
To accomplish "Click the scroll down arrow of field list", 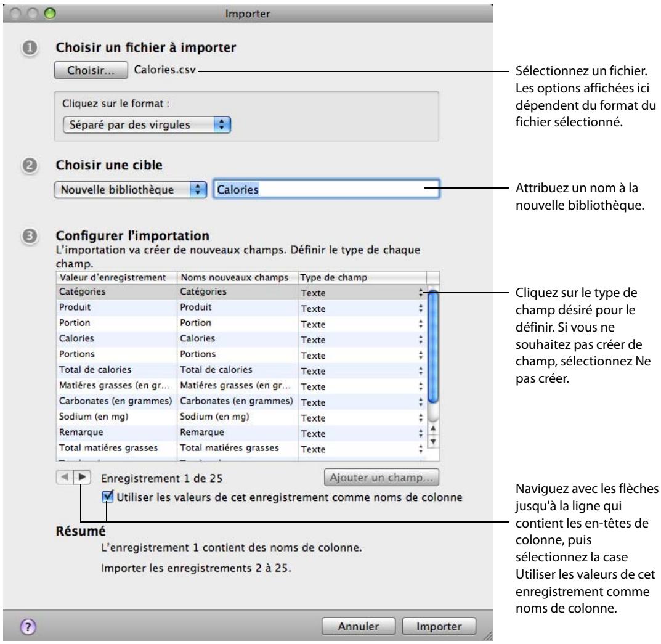I will (x=433, y=441).
